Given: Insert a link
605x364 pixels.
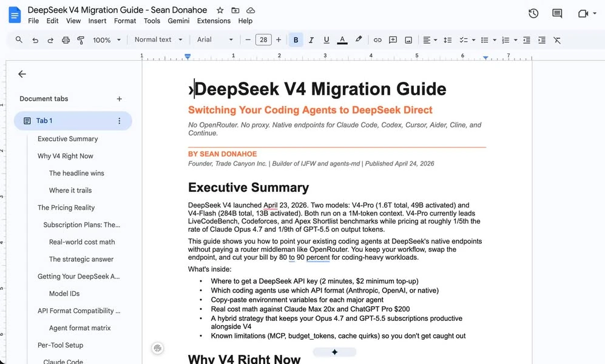Looking at the screenshot, I should pyautogui.click(x=377, y=40).
